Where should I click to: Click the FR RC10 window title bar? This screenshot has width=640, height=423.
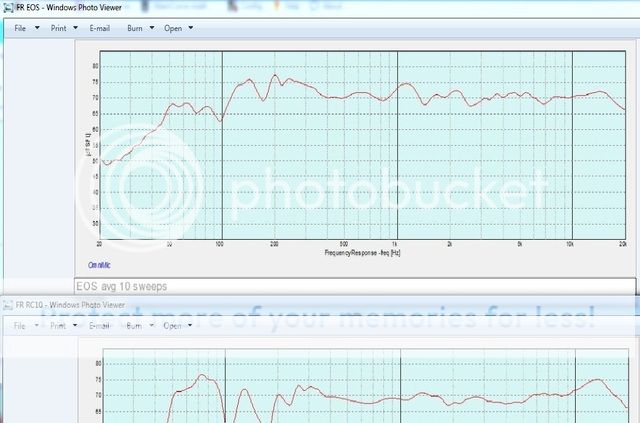point(300,303)
